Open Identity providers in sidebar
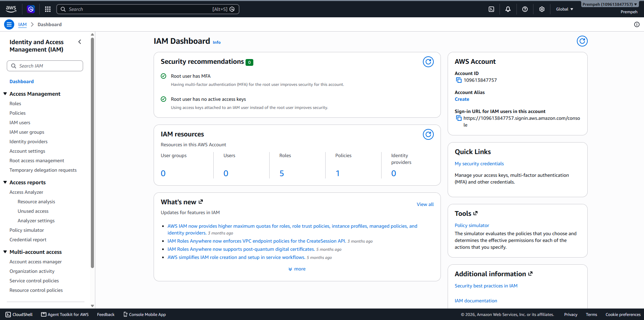644x320 pixels. [28, 142]
